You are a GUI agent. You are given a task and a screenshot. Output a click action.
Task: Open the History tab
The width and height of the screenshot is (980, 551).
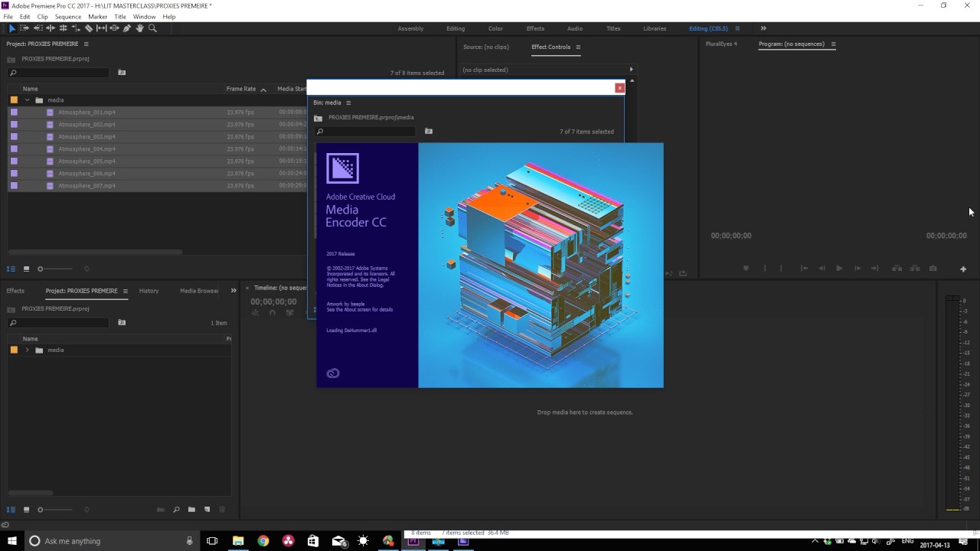(149, 291)
